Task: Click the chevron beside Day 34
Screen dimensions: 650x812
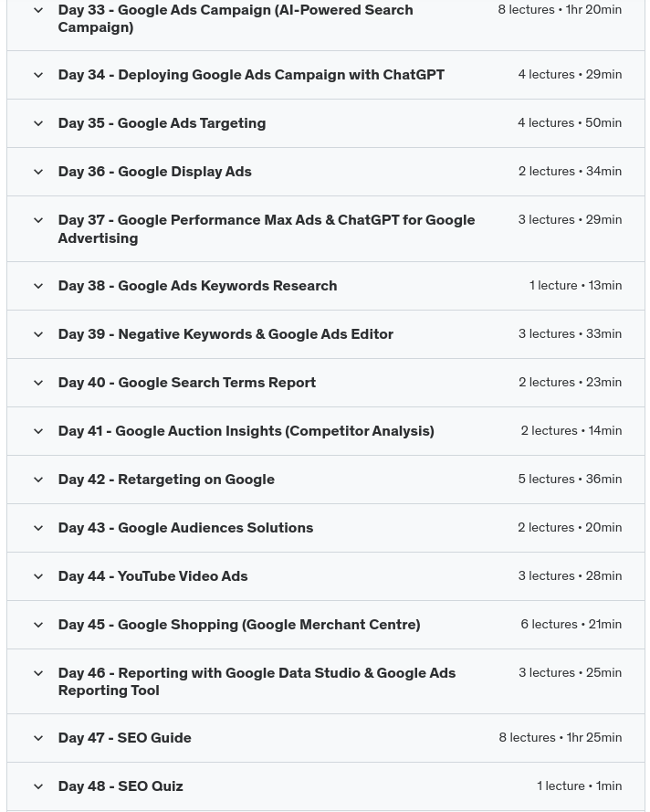Action: pos(38,75)
